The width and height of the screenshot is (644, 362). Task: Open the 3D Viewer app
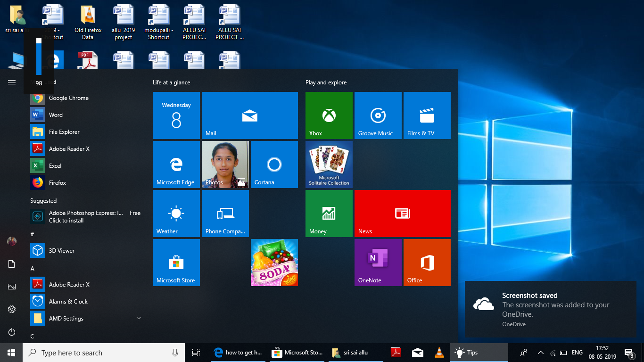click(86, 251)
